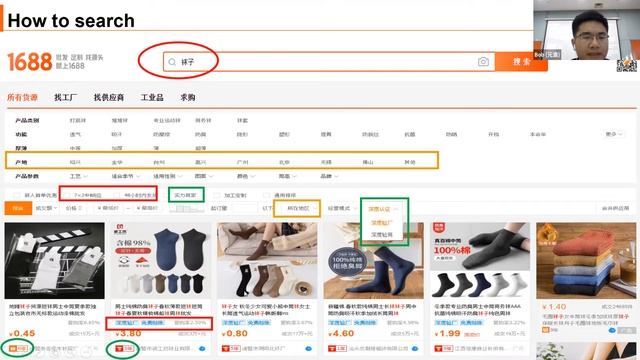Open the 图案 parameter dropdown

204,176
